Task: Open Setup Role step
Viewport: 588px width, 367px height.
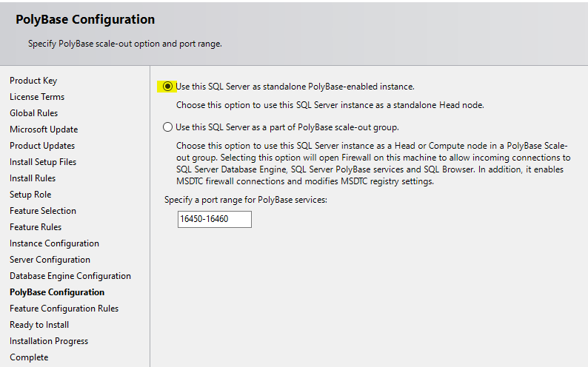Action: (30, 195)
